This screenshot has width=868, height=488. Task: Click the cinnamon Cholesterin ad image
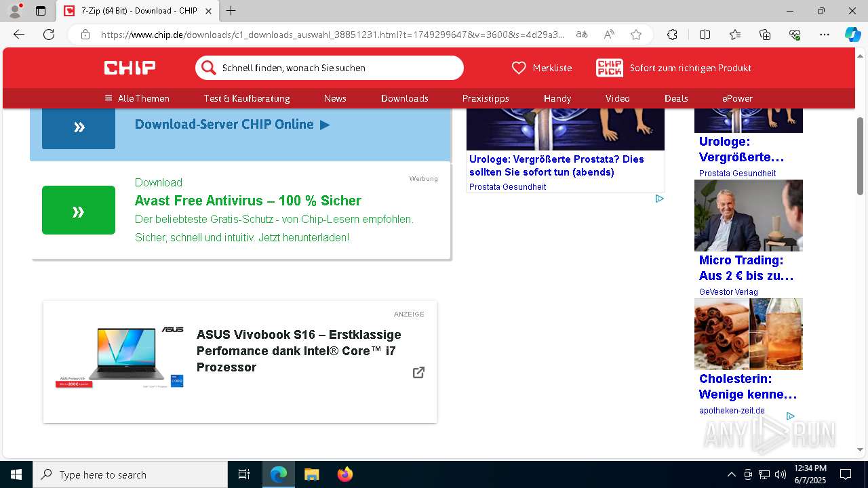[749, 334]
